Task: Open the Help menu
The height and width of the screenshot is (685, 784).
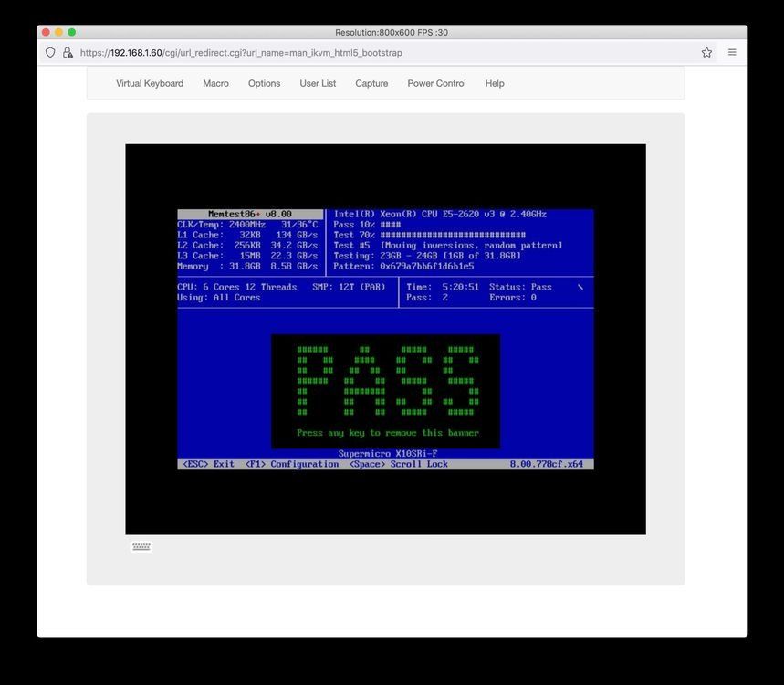Action: point(495,83)
